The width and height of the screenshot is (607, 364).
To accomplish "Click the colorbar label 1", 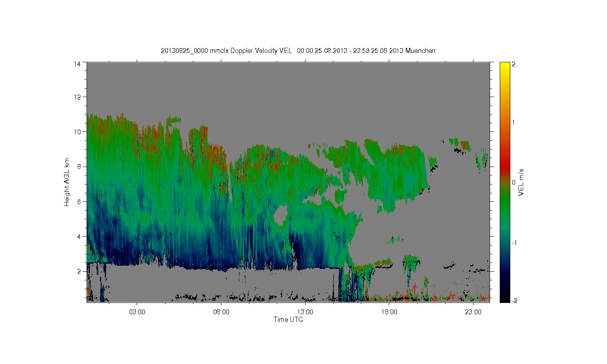I will pos(514,123).
